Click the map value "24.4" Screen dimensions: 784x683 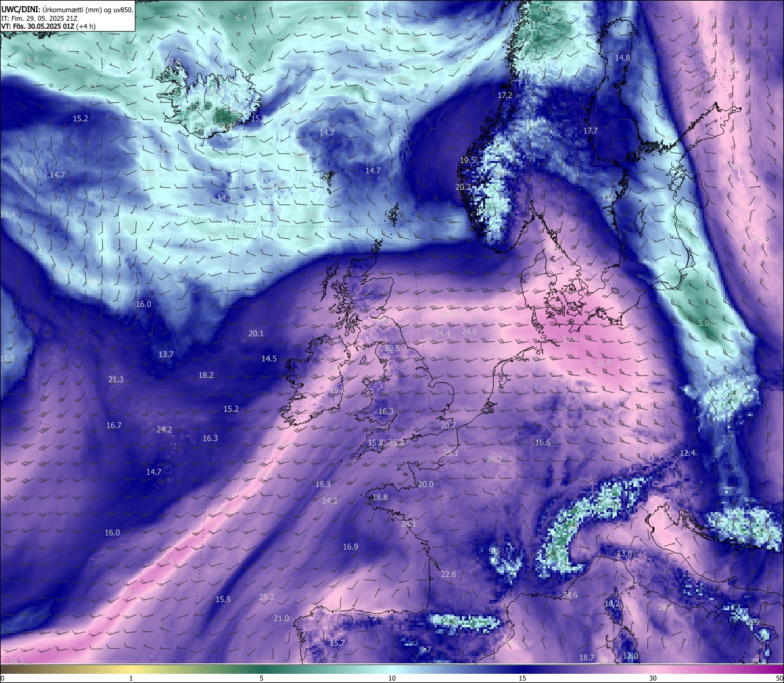tap(442, 333)
